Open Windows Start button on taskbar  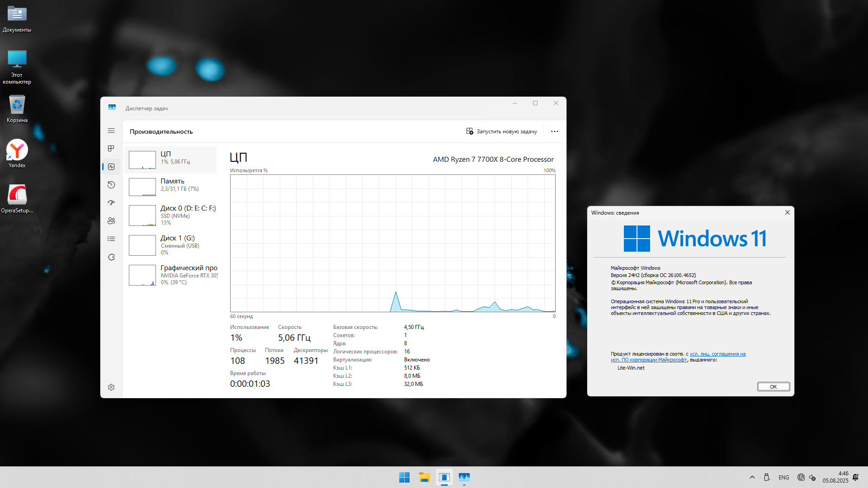[404, 477]
